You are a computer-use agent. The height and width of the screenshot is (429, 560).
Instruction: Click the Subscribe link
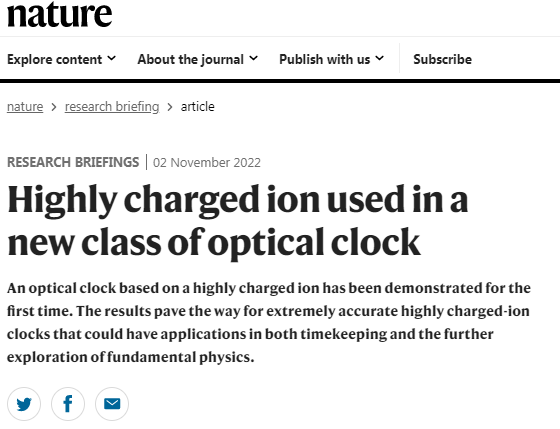click(442, 59)
